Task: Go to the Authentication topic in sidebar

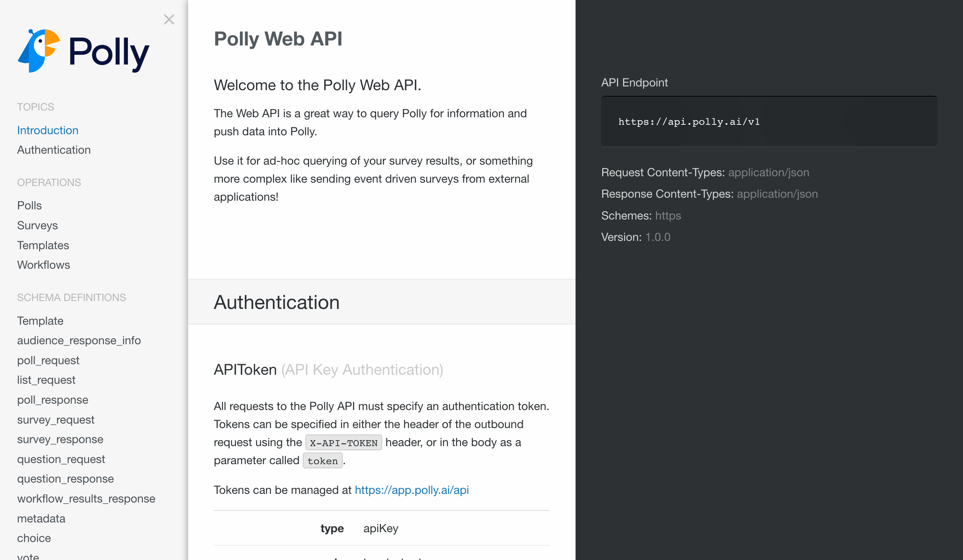Action: coord(54,150)
